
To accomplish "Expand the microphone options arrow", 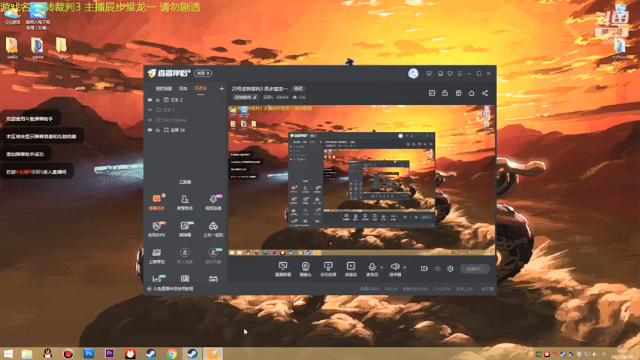I will tap(382, 268).
